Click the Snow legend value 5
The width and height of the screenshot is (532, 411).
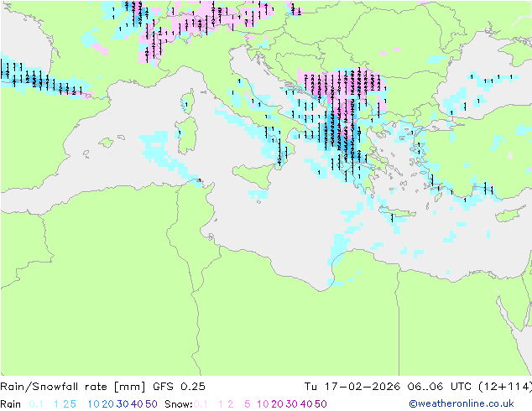pos(247,404)
